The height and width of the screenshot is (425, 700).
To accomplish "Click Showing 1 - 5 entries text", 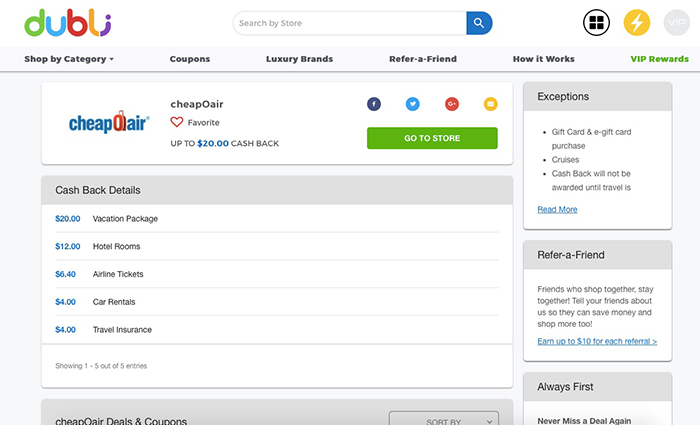I will (x=101, y=366).
